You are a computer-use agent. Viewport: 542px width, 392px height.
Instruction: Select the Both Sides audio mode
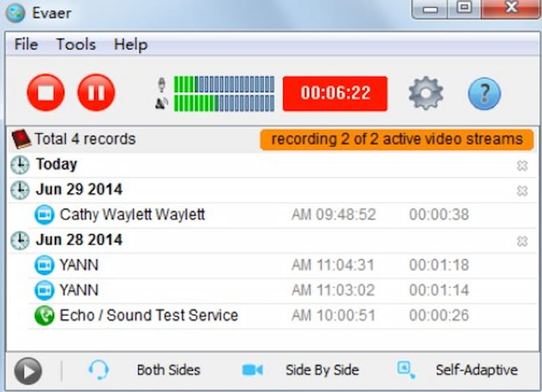169,370
